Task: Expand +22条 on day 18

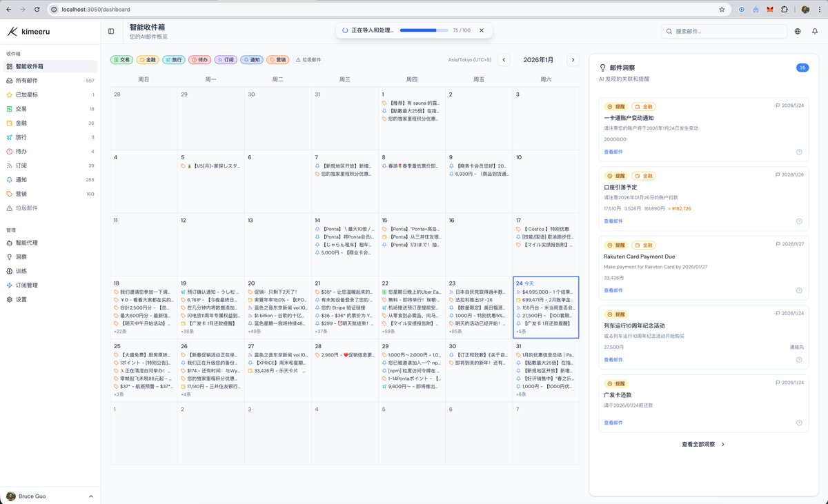Action: (x=120, y=332)
